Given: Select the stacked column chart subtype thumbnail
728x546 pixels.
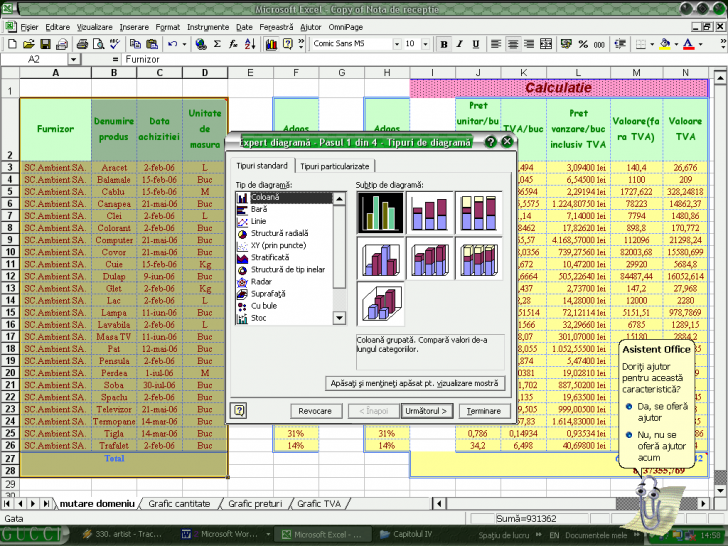Looking at the screenshot, I should (429, 213).
